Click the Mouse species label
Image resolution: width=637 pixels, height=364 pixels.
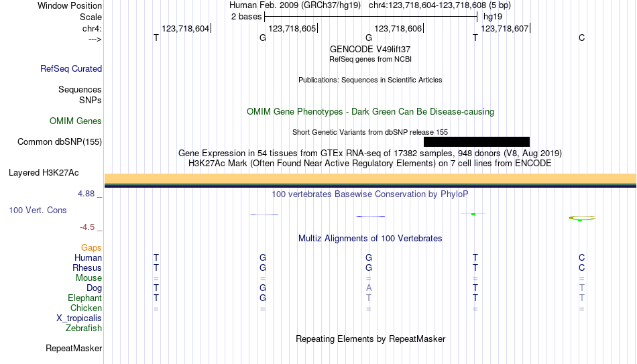(89, 278)
